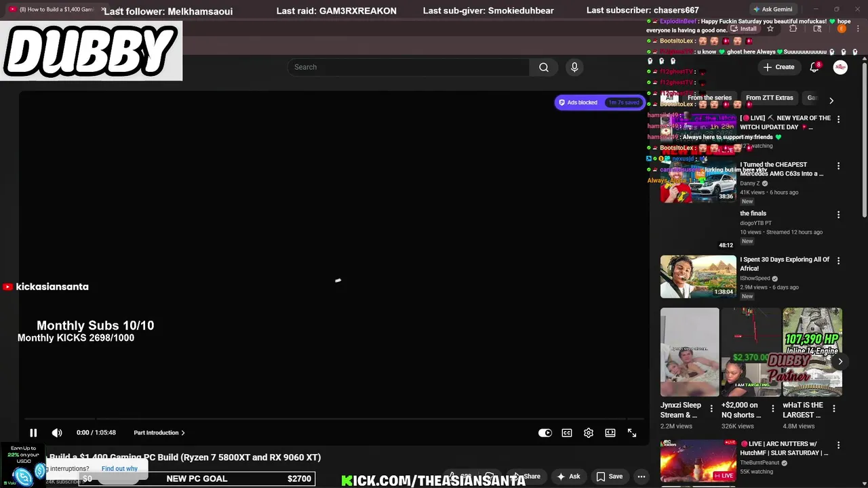868x488 pixels.
Task: Toggle the autoplay switch in the player
Action: point(545,432)
